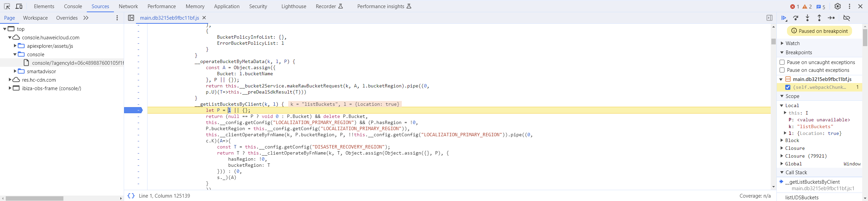Resume script execution
868x201 pixels.
pos(784,18)
